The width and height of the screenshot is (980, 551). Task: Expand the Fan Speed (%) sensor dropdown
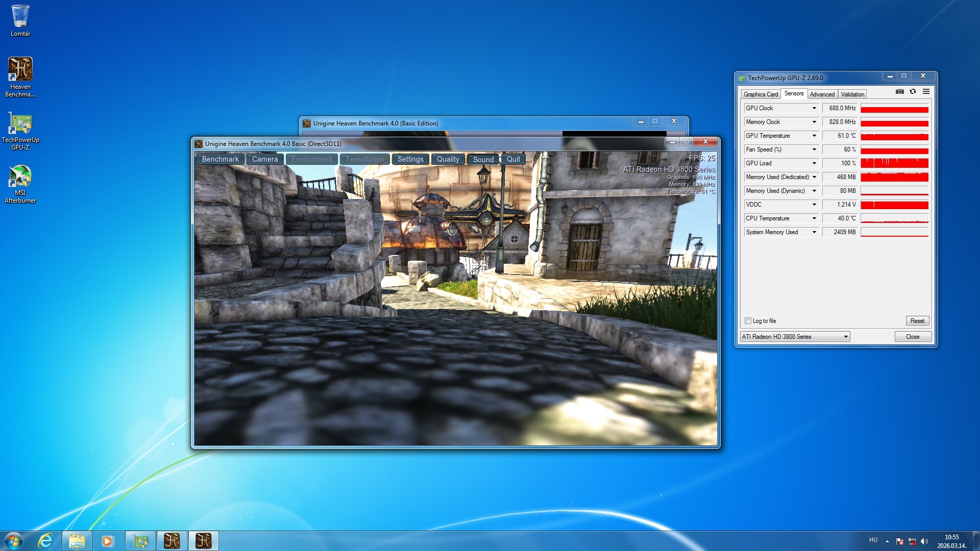814,149
